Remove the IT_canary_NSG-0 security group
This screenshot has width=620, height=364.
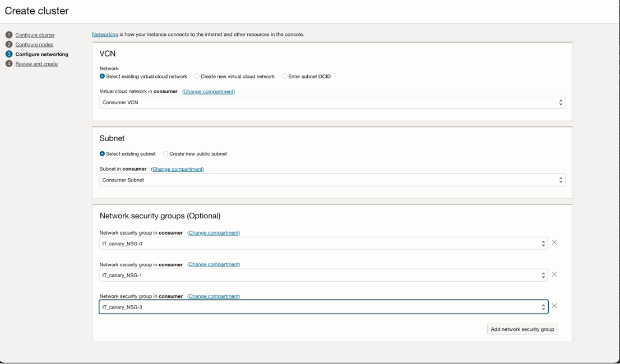(x=554, y=242)
